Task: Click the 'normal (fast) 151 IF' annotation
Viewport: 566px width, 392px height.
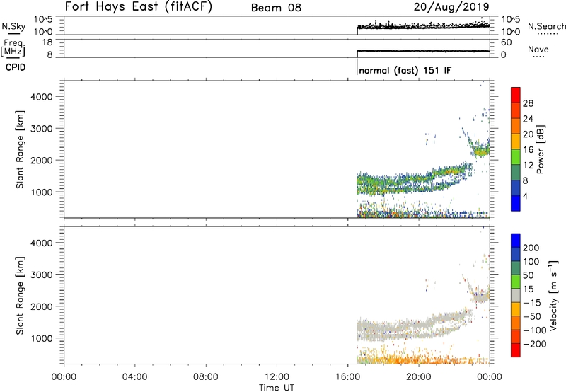Action: pos(405,70)
